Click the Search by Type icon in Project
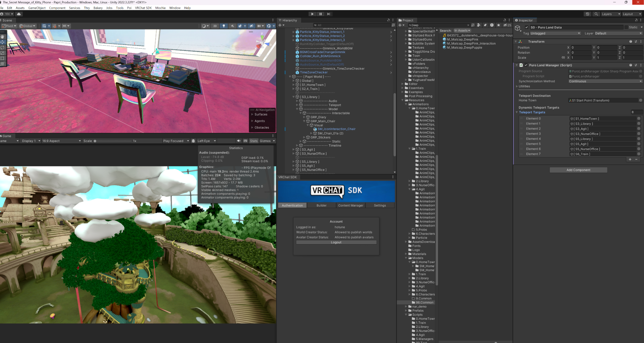The width and height of the screenshot is (644, 343). coord(479,25)
